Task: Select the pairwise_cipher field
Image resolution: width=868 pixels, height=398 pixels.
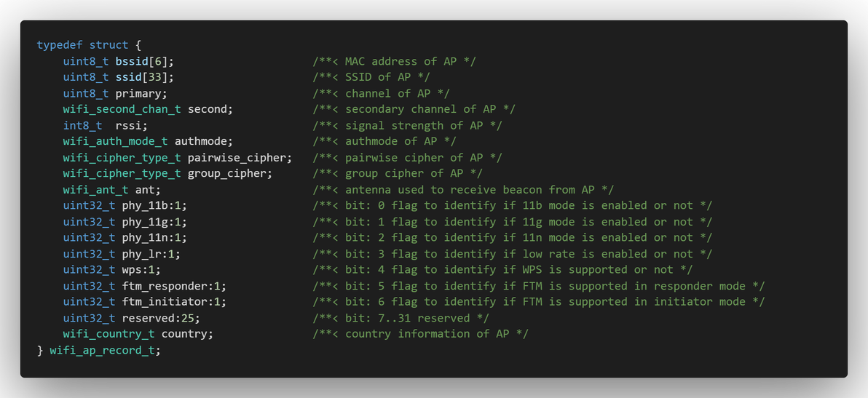Action: (x=237, y=158)
